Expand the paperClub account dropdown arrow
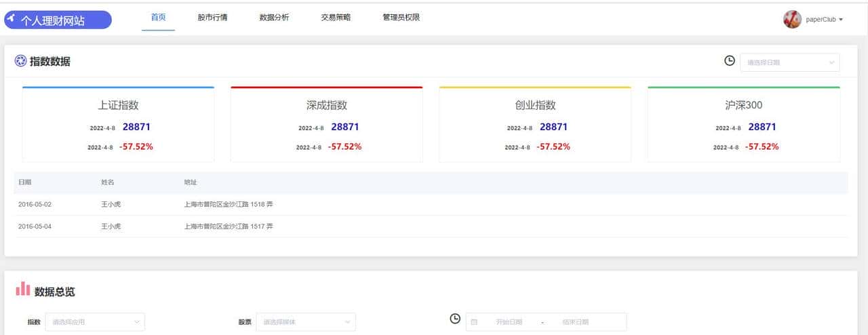 tap(841, 20)
